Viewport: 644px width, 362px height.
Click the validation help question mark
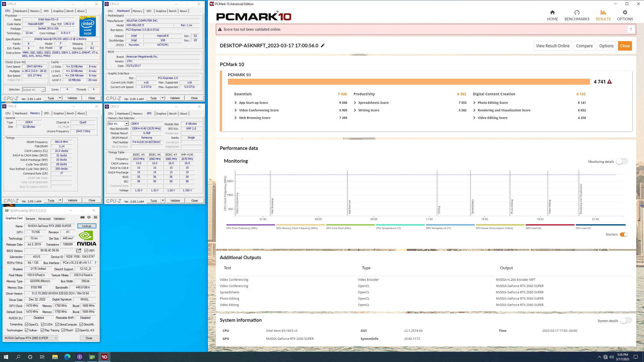631,29
